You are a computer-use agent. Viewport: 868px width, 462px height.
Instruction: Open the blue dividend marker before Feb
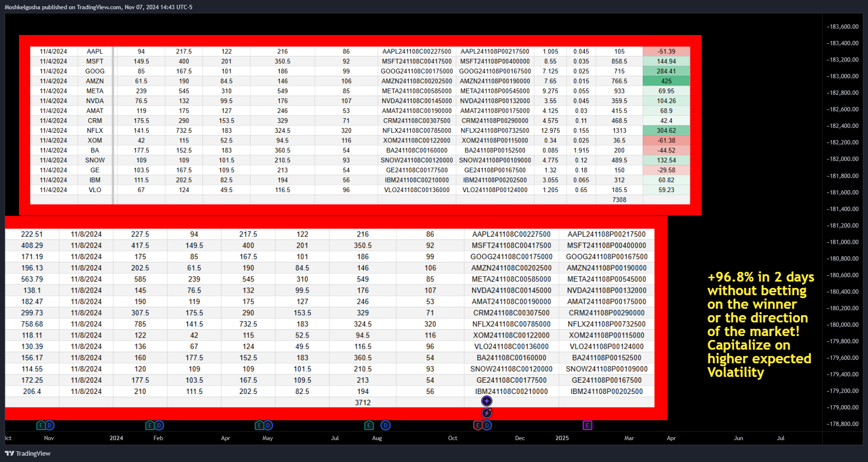[x=159, y=426]
